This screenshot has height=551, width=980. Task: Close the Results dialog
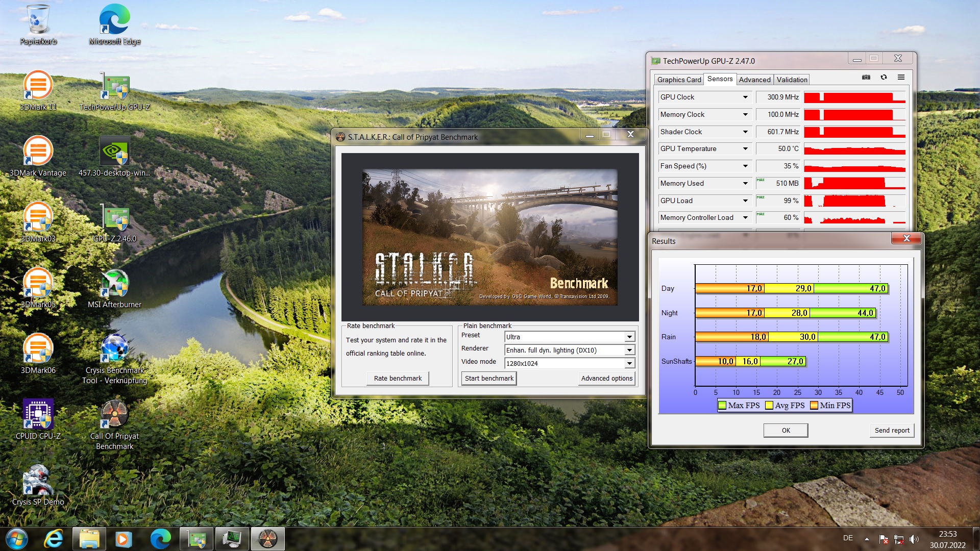[906, 238]
